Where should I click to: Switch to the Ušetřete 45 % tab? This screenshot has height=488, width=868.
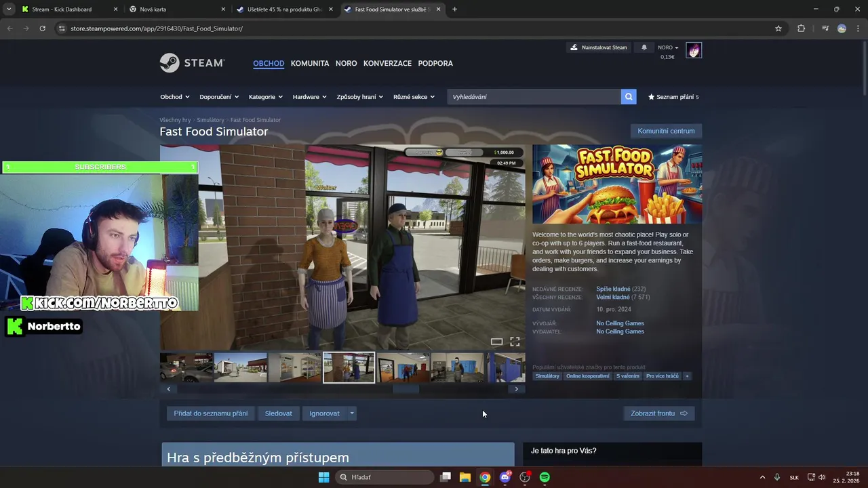click(x=283, y=9)
